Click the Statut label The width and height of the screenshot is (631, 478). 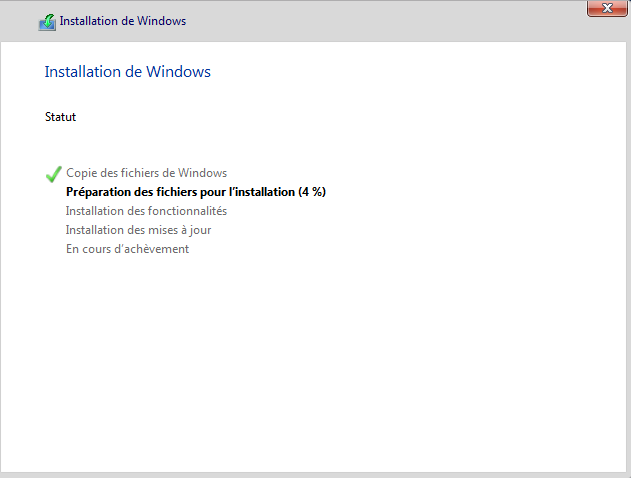(x=60, y=117)
